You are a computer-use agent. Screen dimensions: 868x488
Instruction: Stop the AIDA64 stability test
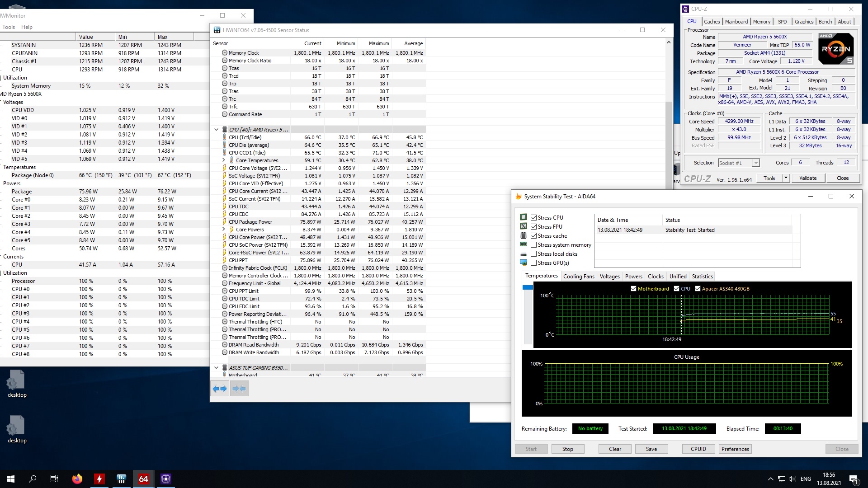pos(567,449)
